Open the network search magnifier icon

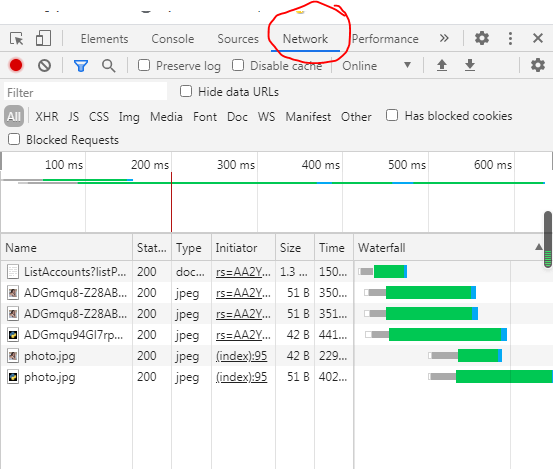coord(108,66)
